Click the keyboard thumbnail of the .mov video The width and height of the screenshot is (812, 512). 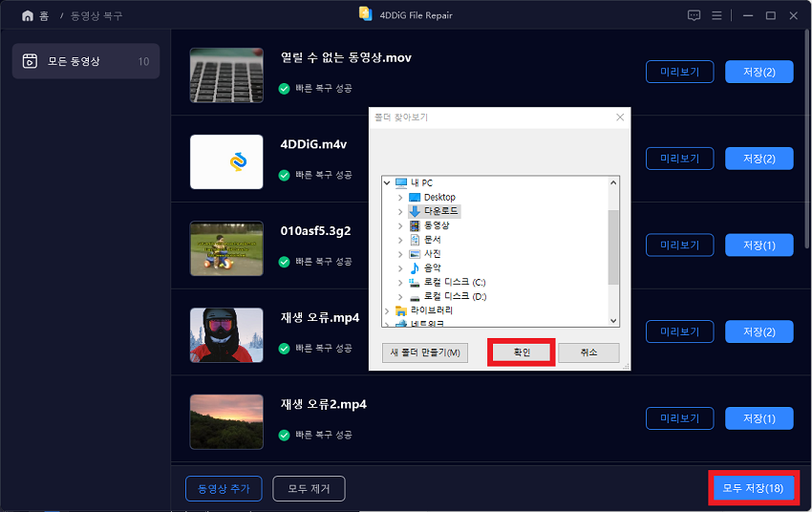coord(226,75)
